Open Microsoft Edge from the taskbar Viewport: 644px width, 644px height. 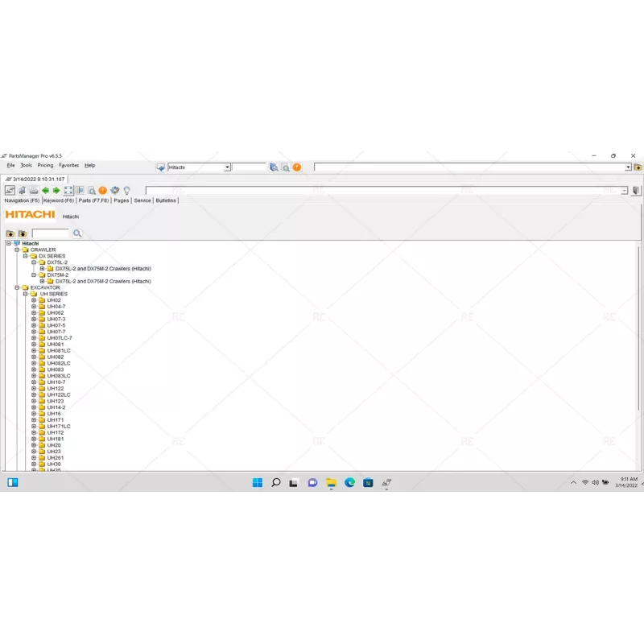[x=349, y=483]
